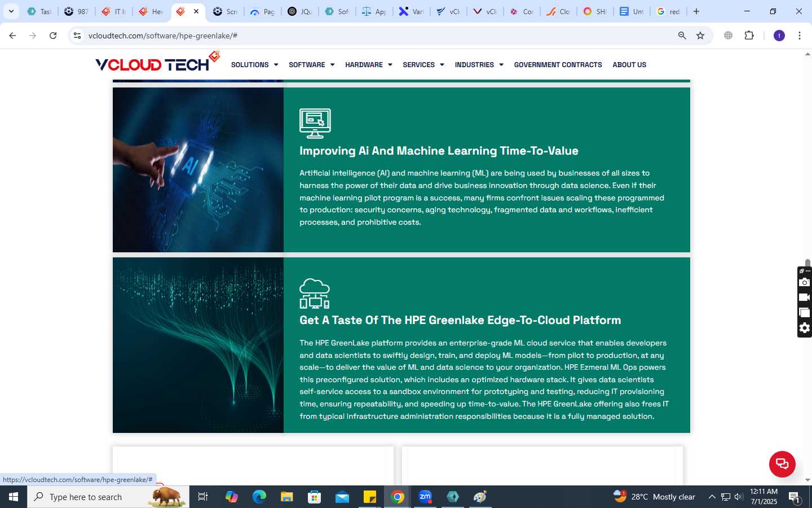Expand the Industries menu
The height and width of the screenshot is (508, 812).
[x=479, y=65]
